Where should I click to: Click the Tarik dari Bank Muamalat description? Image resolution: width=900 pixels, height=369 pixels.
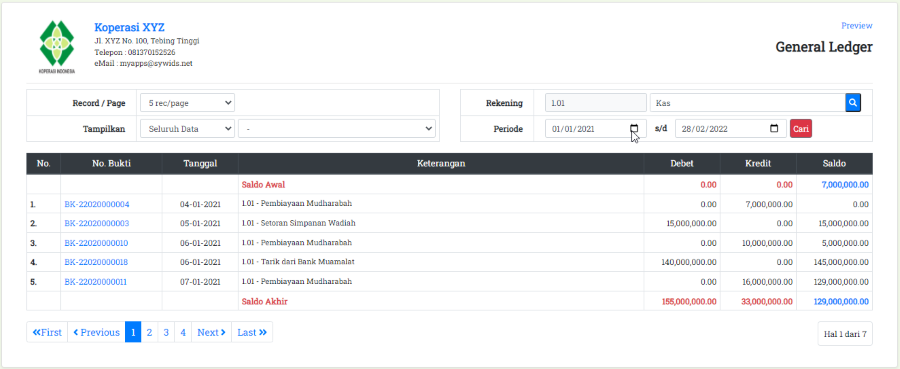298,262
